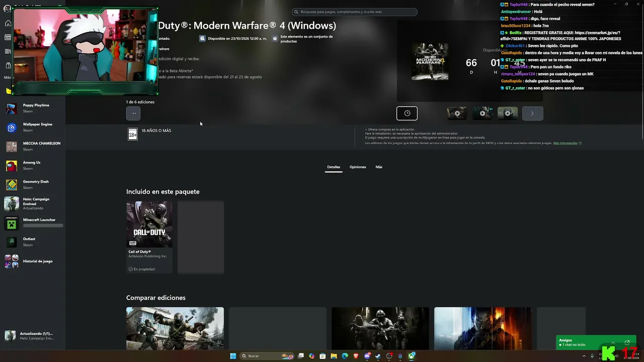Open the Among Us game icon
The image size is (644, 362).
(x=12, y=165)
